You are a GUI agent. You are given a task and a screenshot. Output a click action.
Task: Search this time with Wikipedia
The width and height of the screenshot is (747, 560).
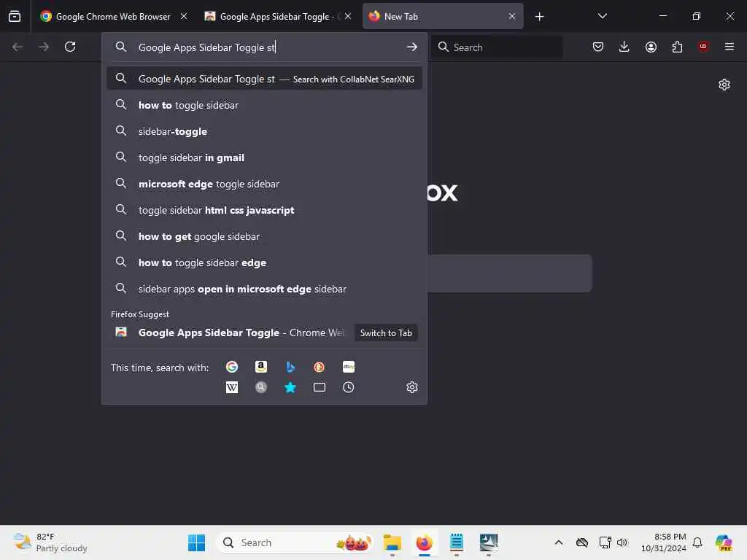coord(232,387)
